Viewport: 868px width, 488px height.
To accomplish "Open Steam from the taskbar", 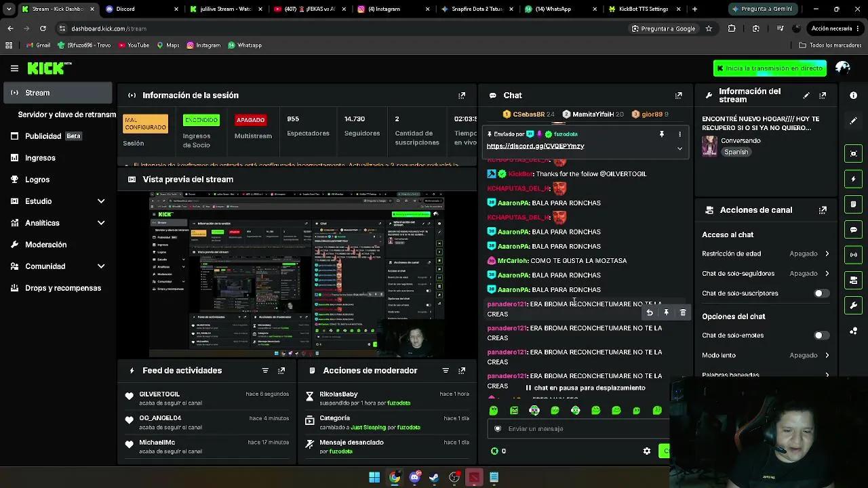I will [x=434, y=478].
